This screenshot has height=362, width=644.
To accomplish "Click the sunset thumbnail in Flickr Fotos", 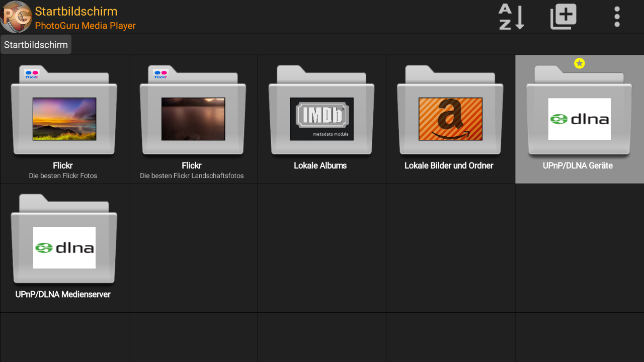I will tap(64, 119).
